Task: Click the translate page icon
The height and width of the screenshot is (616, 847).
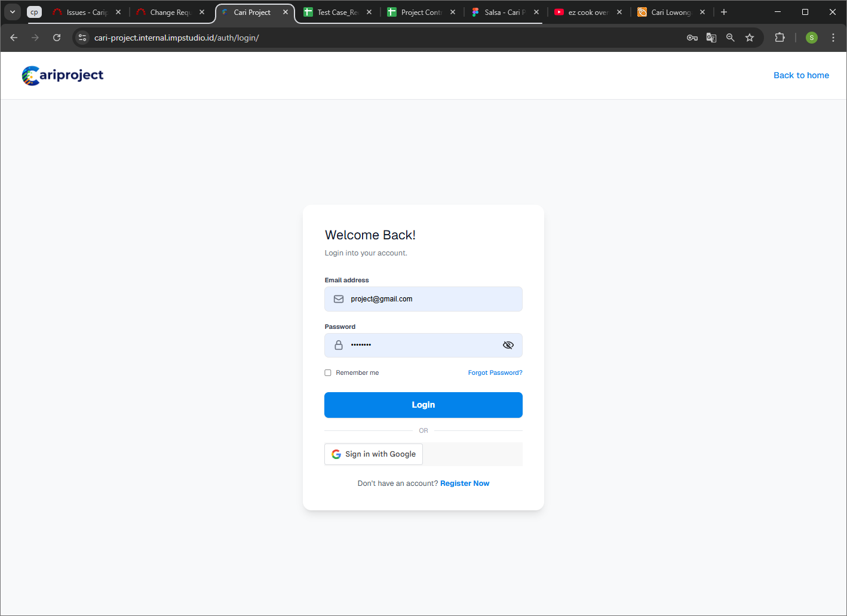Action: click(711, 38)
